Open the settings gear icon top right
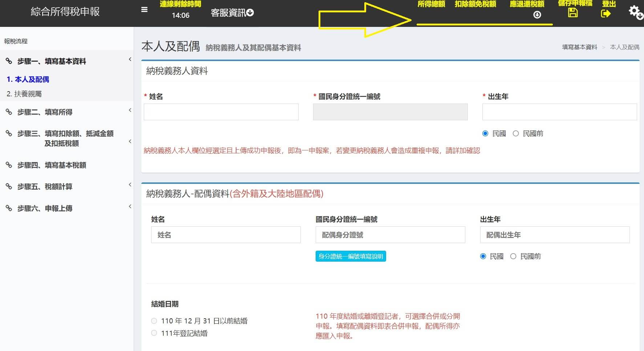644x351 pixels. (x=635, y=12)
